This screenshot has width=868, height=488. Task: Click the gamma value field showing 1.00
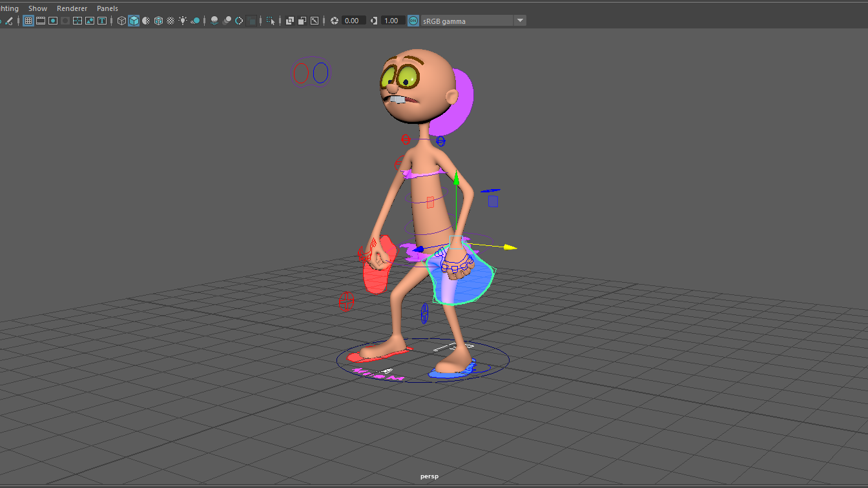391,20
